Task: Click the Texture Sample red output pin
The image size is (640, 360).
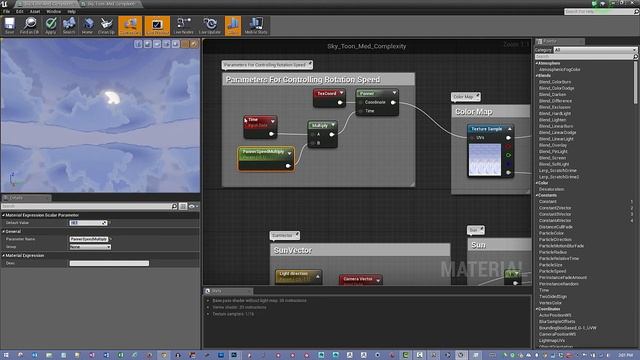Action: click(508, 146)
